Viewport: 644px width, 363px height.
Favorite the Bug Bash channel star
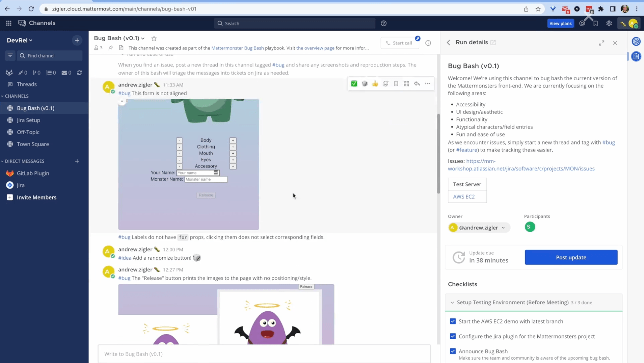click(x=154, y=38)
